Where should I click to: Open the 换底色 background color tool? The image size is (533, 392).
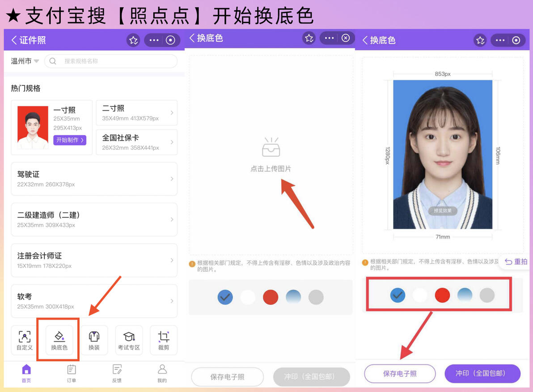pyautogui.click(x=59, y=340)
